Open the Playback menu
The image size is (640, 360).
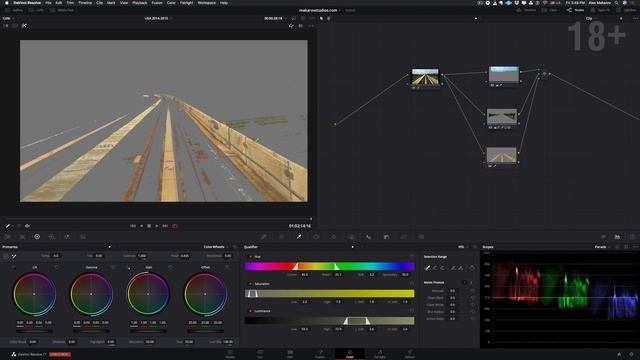[x=140, y=3]
